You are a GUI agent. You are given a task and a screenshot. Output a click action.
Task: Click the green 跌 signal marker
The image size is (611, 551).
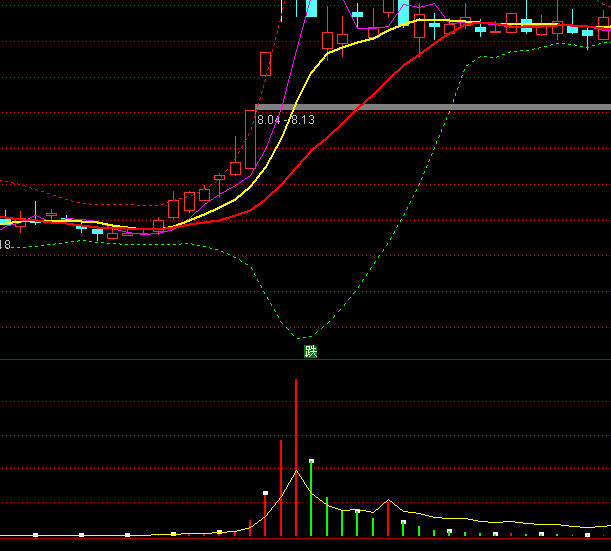click(x=310, y=351)
